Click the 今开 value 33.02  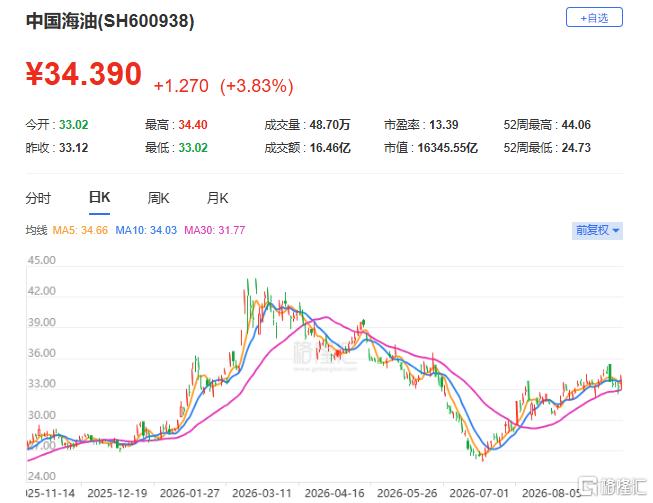(73, 125)
